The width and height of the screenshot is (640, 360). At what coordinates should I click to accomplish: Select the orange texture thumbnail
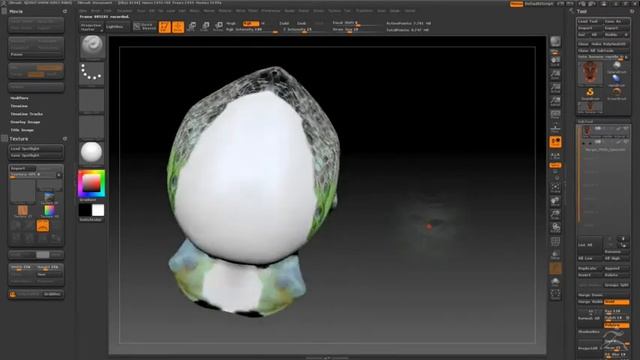click(22, 211)
